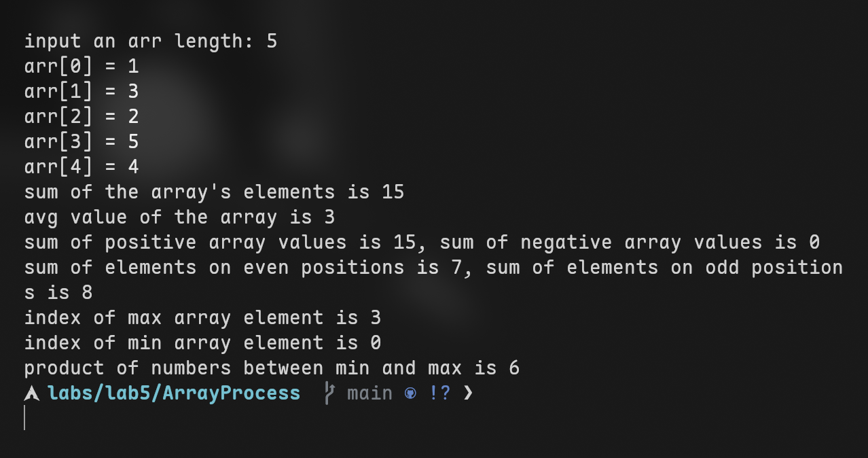
Task: Click the prompt chevron arrow
Action: (467, 393)
